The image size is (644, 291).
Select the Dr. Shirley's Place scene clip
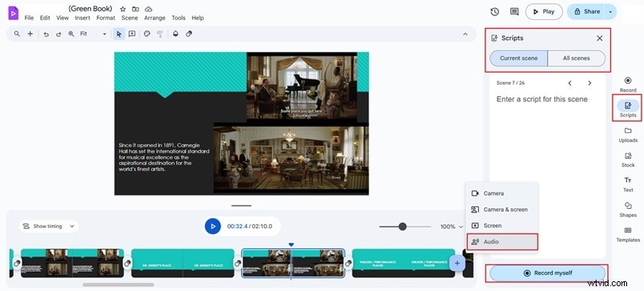click(183, 263)
